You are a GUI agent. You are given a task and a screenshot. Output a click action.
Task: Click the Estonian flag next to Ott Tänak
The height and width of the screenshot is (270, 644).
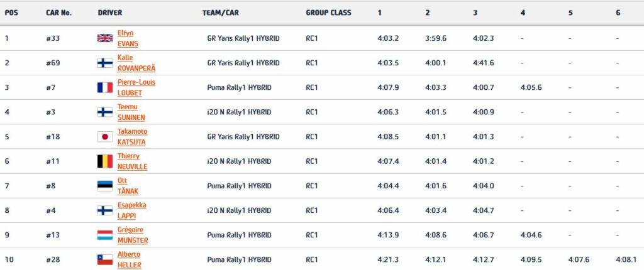tap(104, 186)
